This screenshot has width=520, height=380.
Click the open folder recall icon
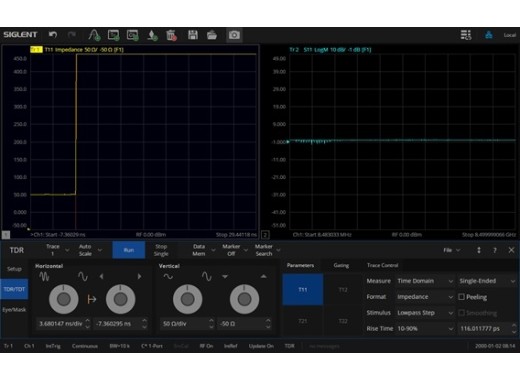click(212, 35)
